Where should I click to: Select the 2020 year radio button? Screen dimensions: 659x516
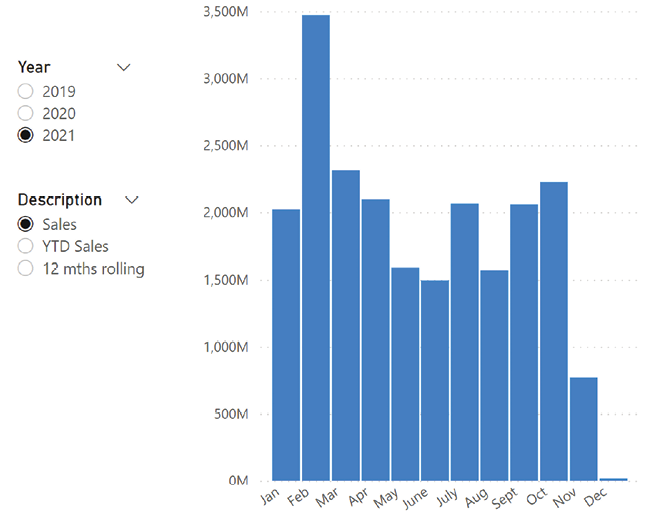coord(25,113)
